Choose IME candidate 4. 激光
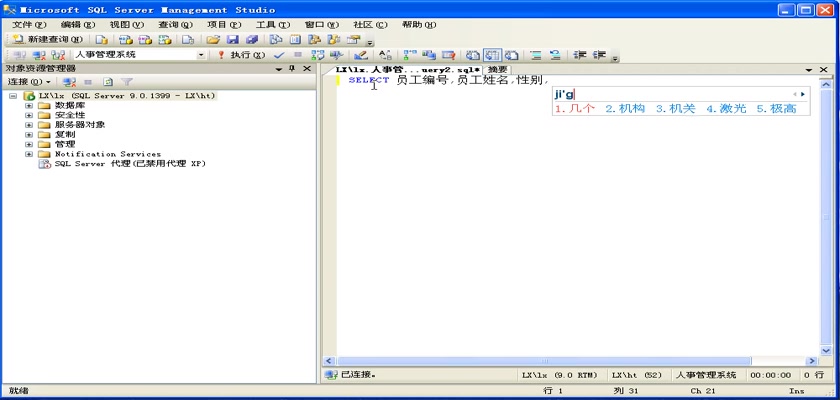Screen dimensions: 840x400 pyautogui.click(x=726, y=109)
